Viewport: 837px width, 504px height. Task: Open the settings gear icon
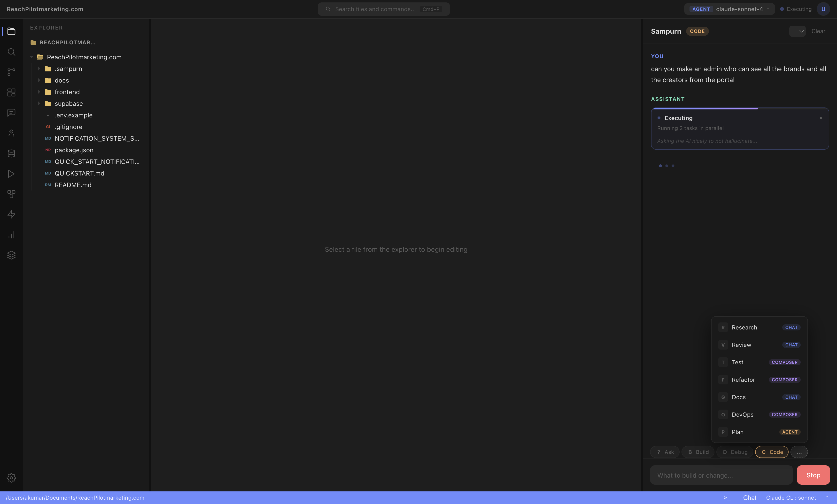[x=11, y=478]
